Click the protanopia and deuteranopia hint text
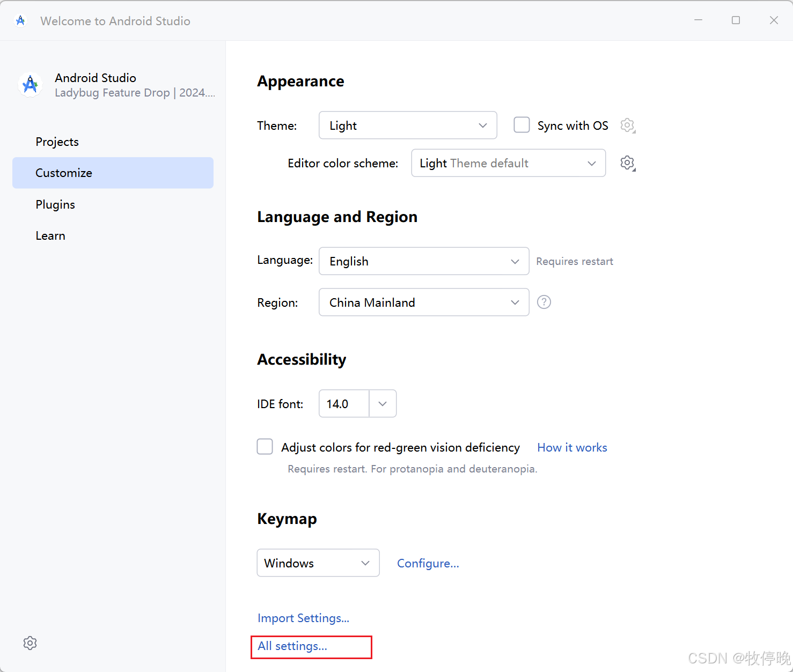Screen dimensions: 793x672 (412, 469)
